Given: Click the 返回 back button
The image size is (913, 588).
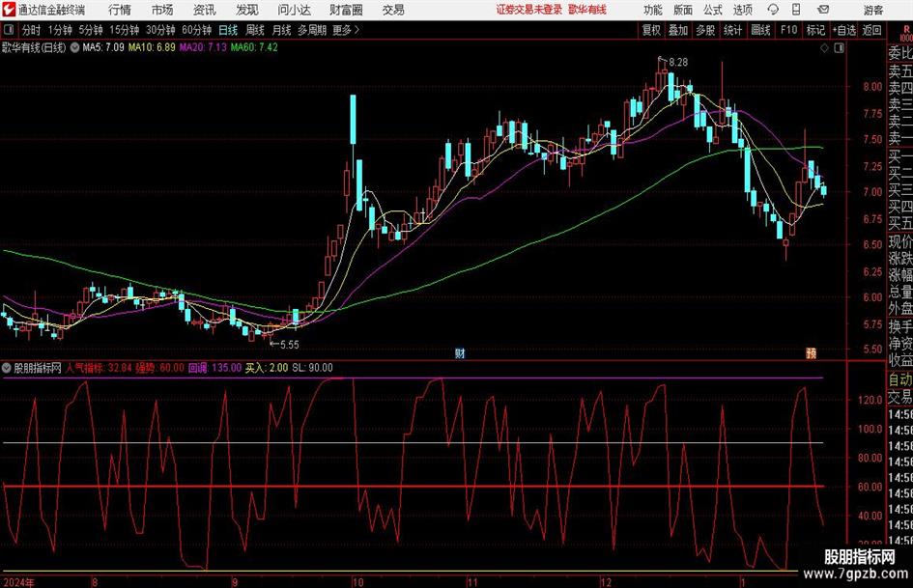Looking at the screenshot, I should 871,30.
